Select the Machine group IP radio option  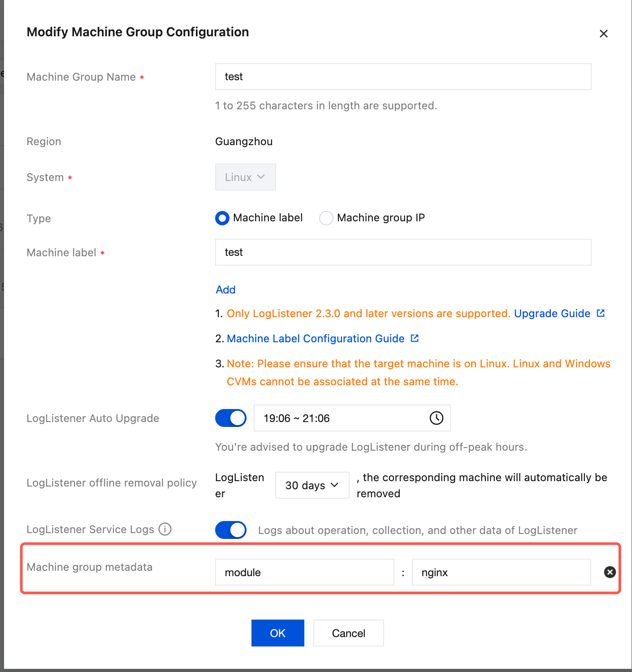tap(326, 218)
